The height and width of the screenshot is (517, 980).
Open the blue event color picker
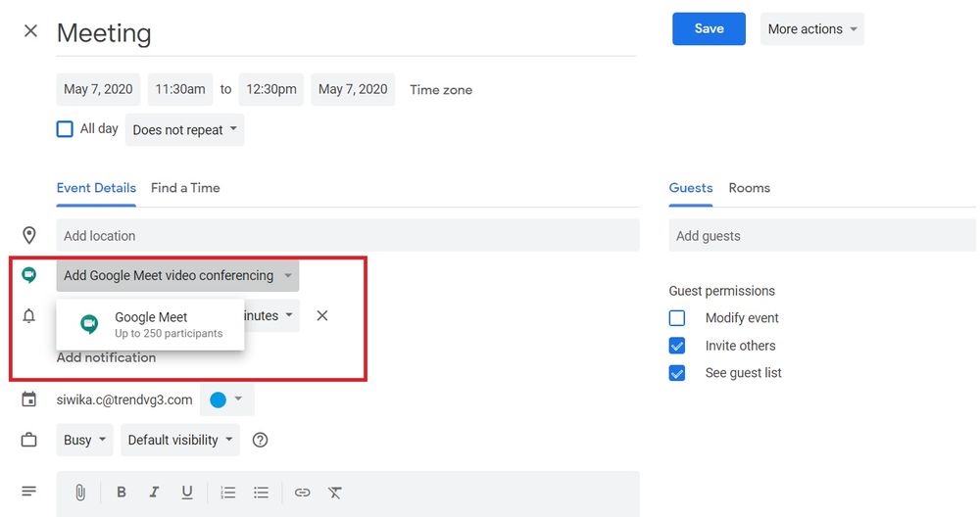click(x=227, y=399)
